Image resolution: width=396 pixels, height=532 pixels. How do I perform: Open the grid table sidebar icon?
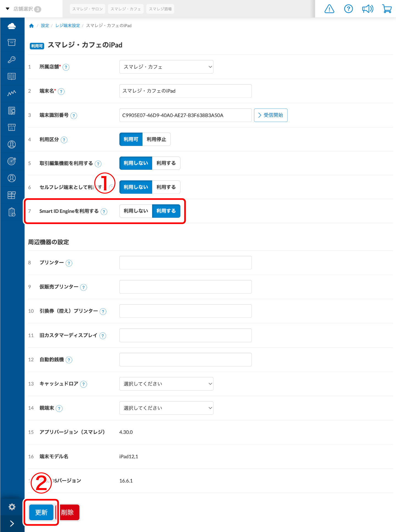[12, 195]
